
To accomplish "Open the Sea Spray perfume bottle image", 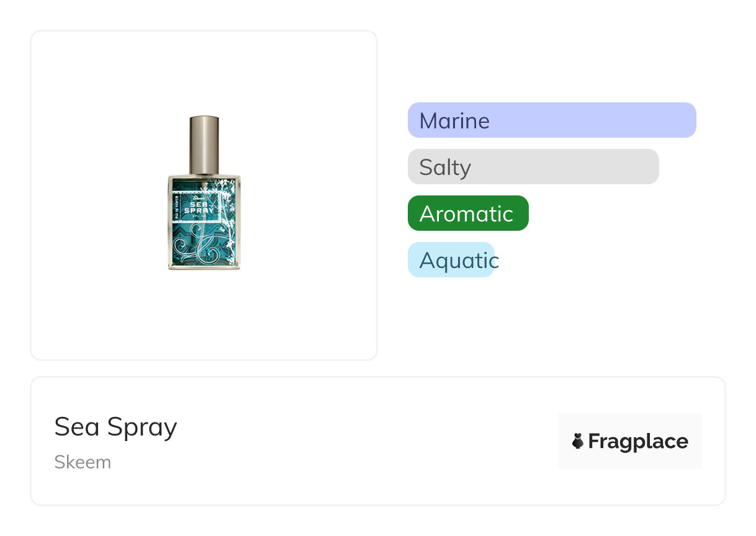I will coord(204,194).
